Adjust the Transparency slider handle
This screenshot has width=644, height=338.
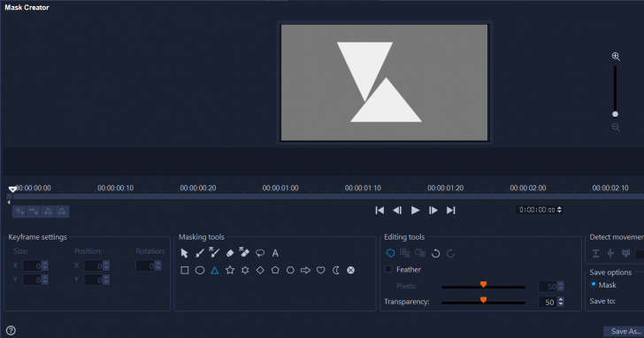point(483,300)
